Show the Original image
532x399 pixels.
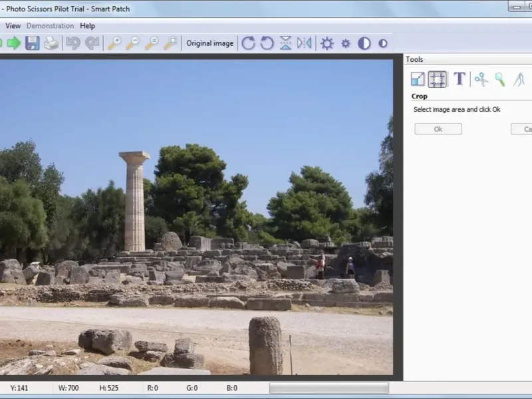pyautogui.click(x=209, y=43)
